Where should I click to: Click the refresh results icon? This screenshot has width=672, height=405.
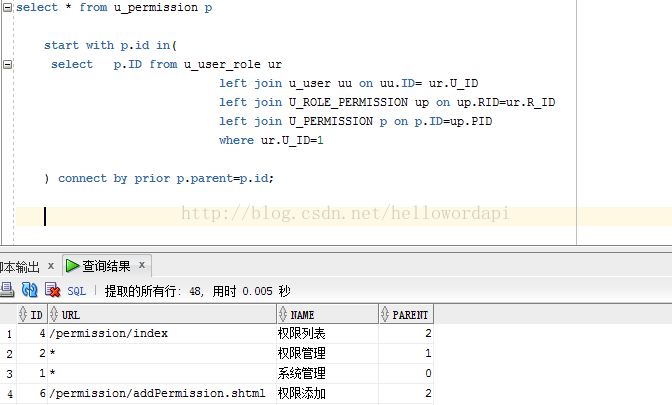pyautogui.click(x=30, y=290)
